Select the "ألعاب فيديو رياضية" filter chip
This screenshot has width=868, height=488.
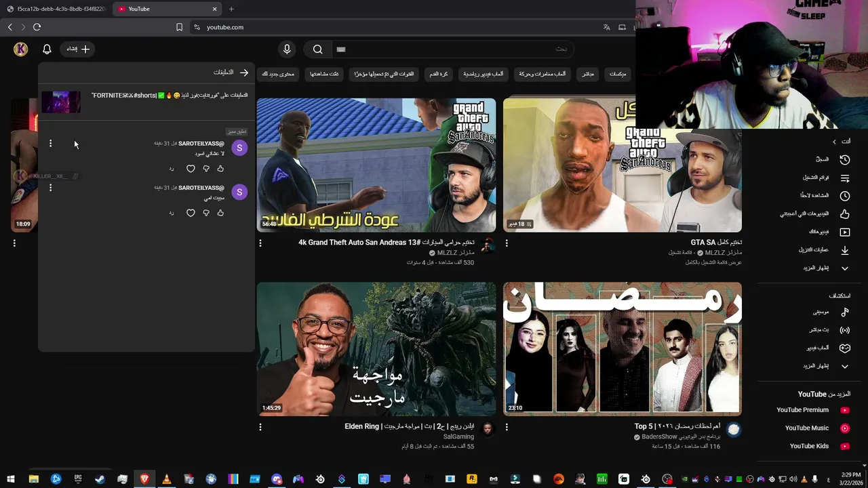[x=483, y=74]
